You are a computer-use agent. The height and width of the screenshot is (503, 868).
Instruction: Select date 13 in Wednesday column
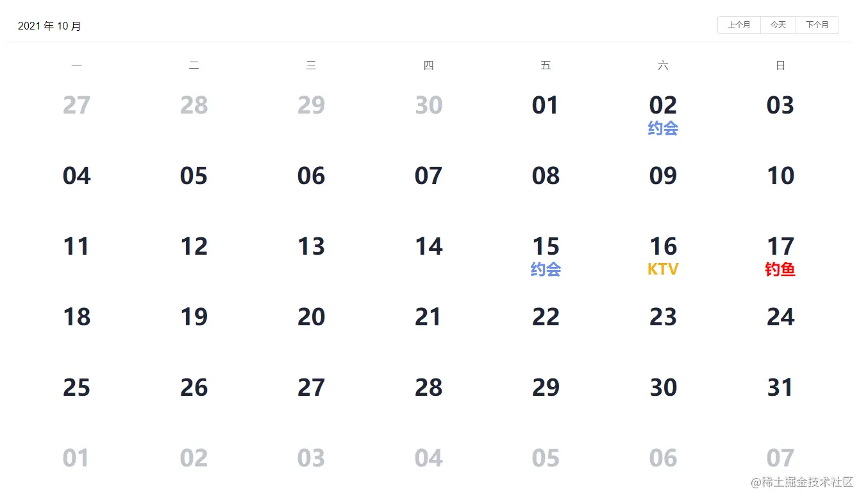tap(311, 247)
